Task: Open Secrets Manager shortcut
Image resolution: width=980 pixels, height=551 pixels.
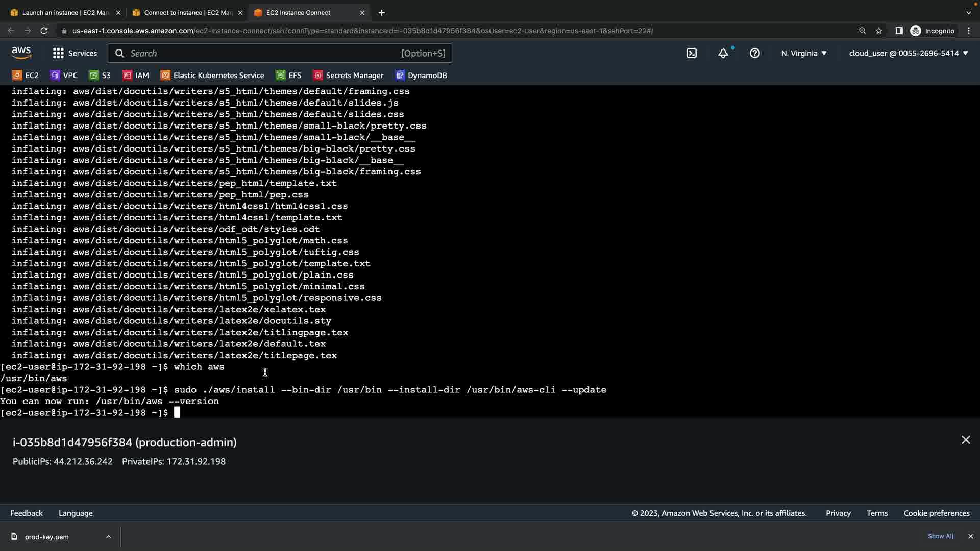Action: pos(348,76)
